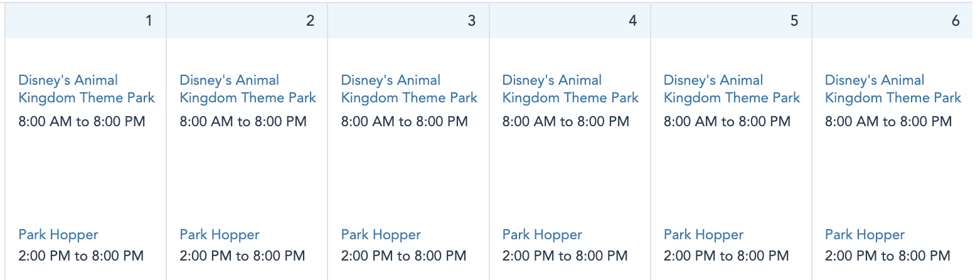Select calendar date number 2
Viewport: 980px width, 280px height.
coord(310,21)
